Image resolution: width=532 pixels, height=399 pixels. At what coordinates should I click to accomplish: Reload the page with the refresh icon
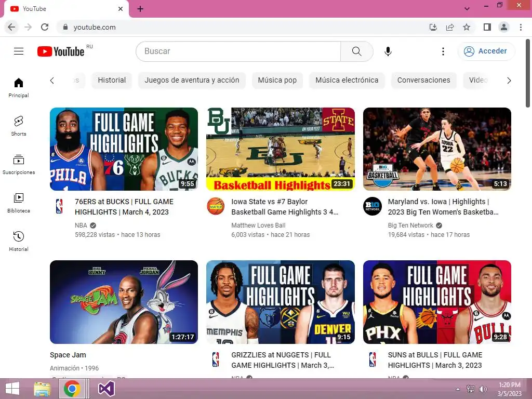tap(45, 27)
